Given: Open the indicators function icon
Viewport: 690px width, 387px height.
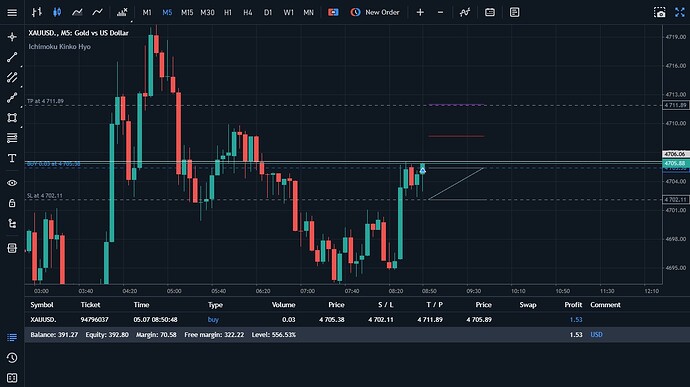Looking at the screenshot, I should pos(465,12).
